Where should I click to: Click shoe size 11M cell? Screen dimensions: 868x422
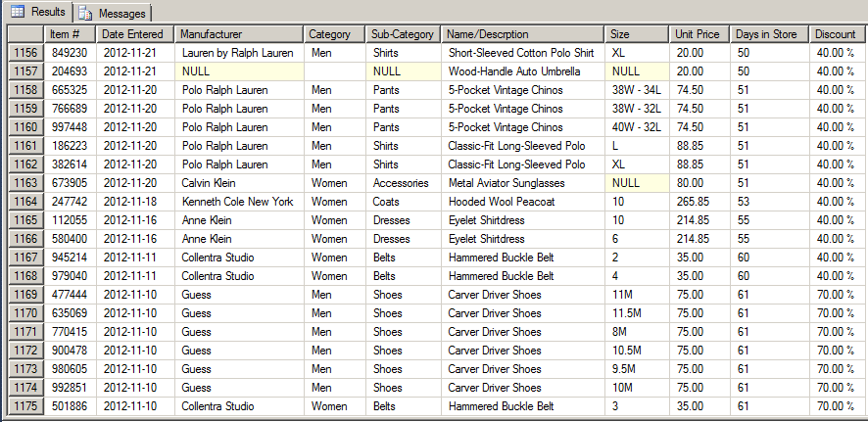(637, 295)
